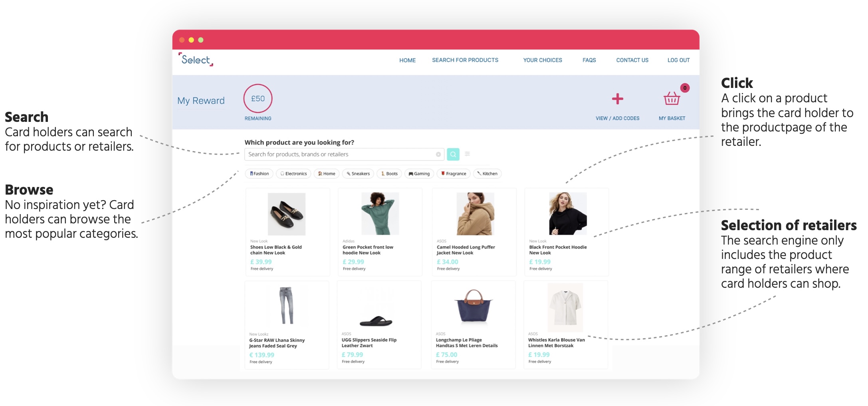Click the £ 39.99 price

pos(261,262)
